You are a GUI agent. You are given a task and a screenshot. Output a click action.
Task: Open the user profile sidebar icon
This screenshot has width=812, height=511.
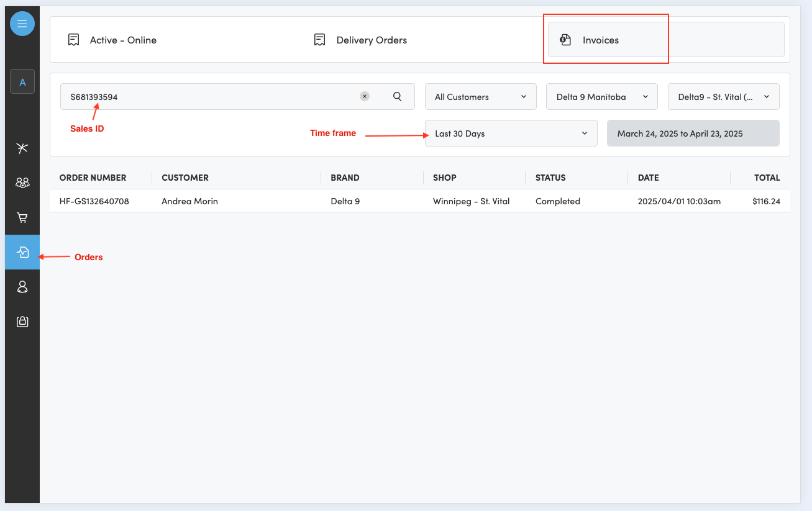pyautogui.click(x=22, y=287)
